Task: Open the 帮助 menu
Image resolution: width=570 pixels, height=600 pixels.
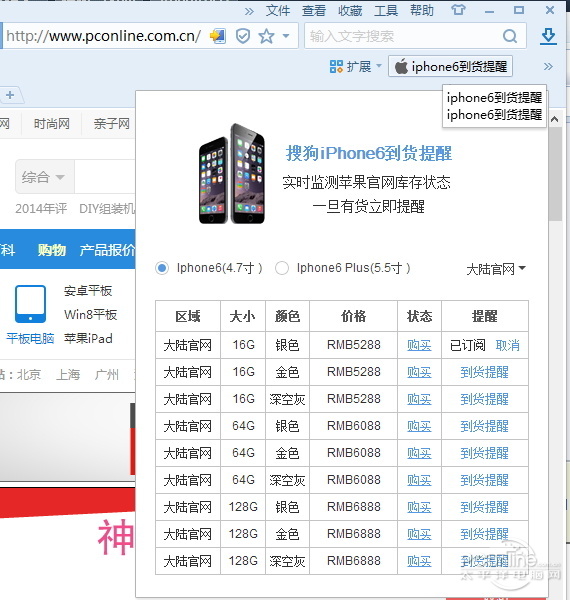Action: [422, 10]
